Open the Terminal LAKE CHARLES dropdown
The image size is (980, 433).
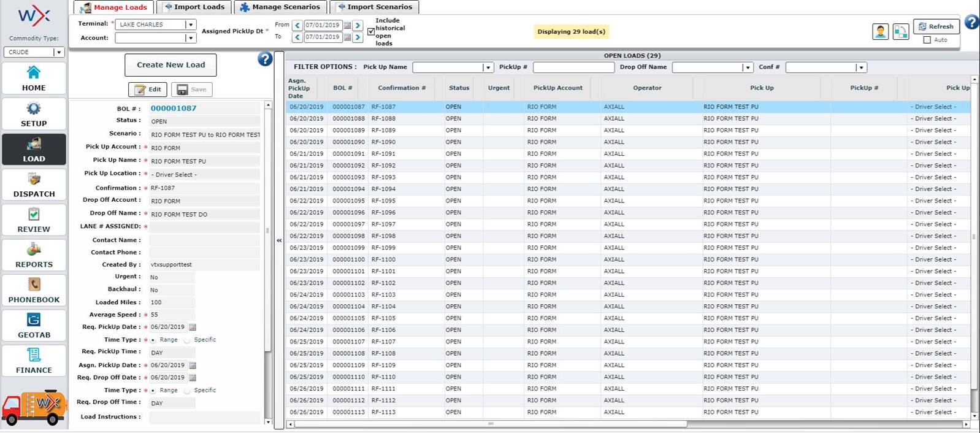click(190, 25)
